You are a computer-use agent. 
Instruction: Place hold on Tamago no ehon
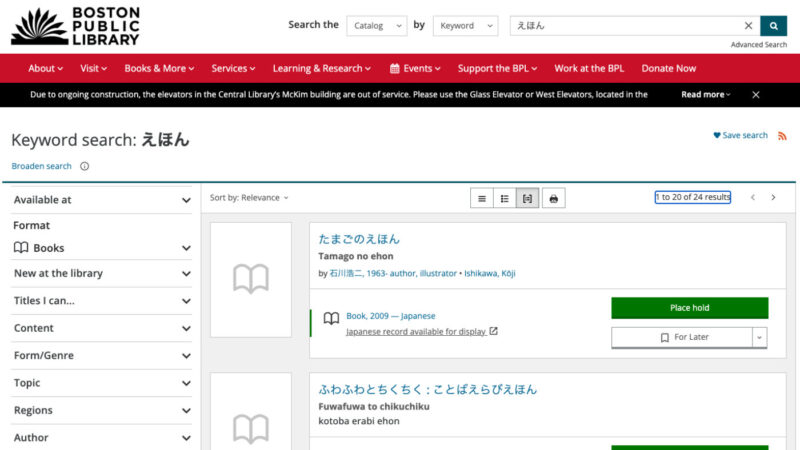(x=689, y=308)
